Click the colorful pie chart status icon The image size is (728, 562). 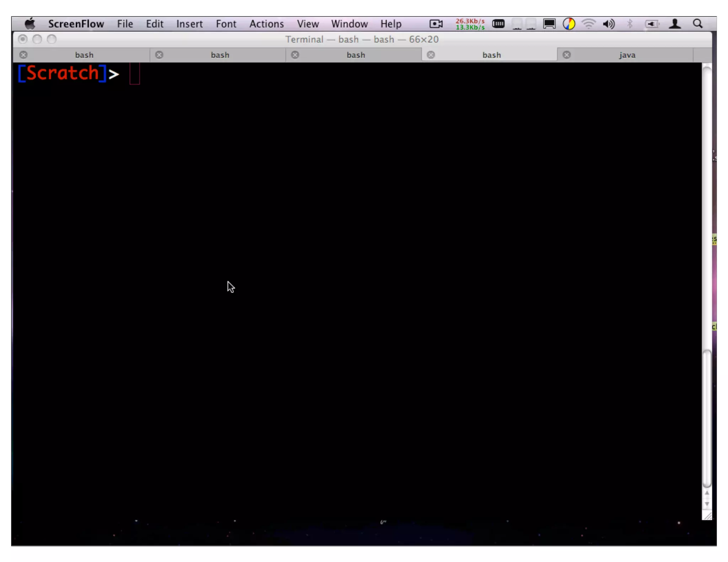(569, 24)
